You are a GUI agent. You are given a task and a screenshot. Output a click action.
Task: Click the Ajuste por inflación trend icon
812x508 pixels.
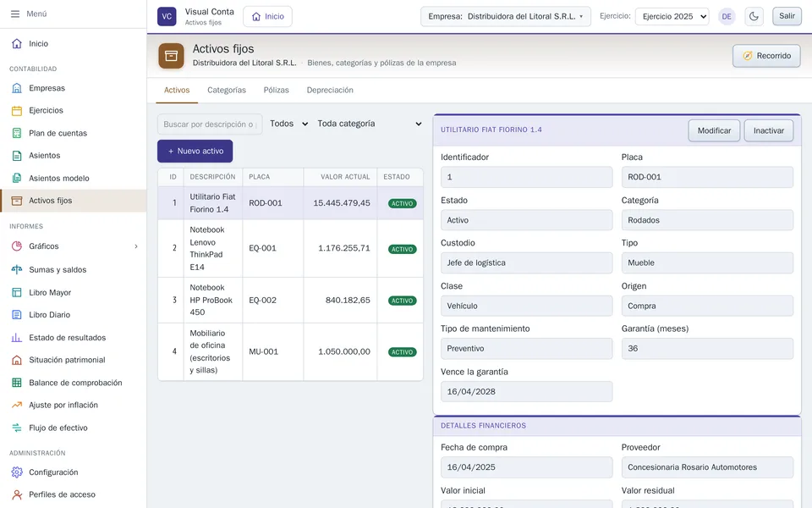(17, 405)
